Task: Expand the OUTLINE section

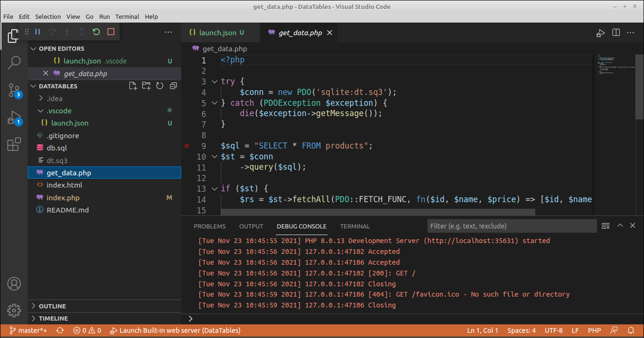Action: point(52,306)
